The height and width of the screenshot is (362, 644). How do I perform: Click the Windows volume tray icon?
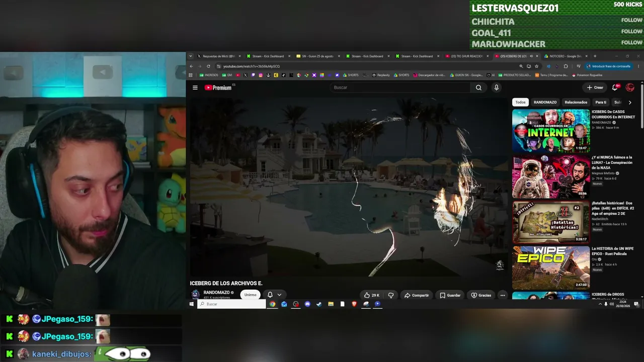(x=612, y=304)
